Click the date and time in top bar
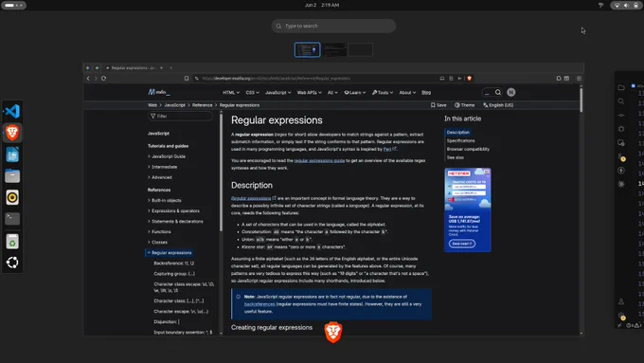 coord(322,6)
